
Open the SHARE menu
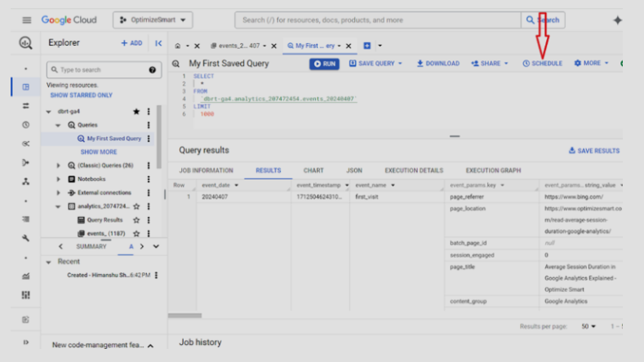[490, 64]
